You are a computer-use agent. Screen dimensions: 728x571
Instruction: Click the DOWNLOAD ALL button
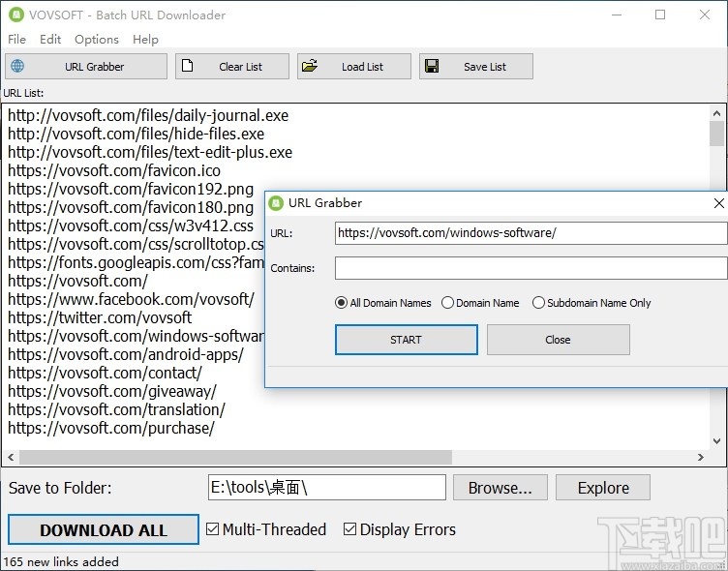[x=103, y=529]
